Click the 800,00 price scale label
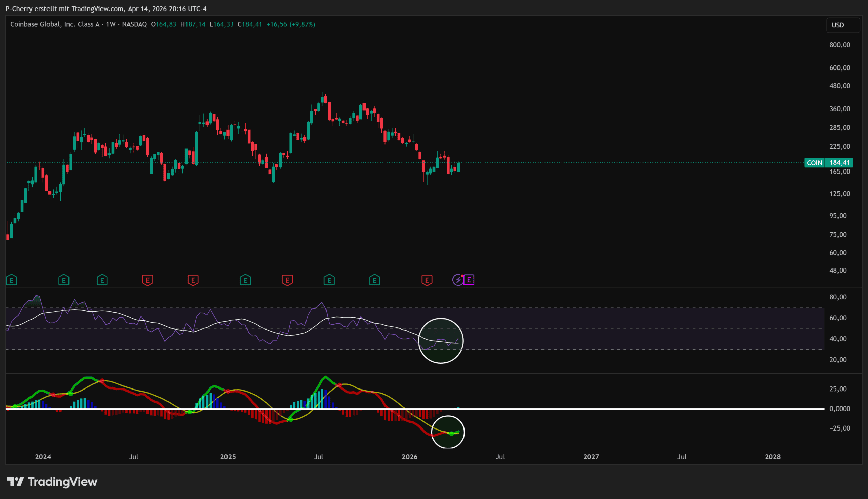The image size is (868, 499). [839, 45]
